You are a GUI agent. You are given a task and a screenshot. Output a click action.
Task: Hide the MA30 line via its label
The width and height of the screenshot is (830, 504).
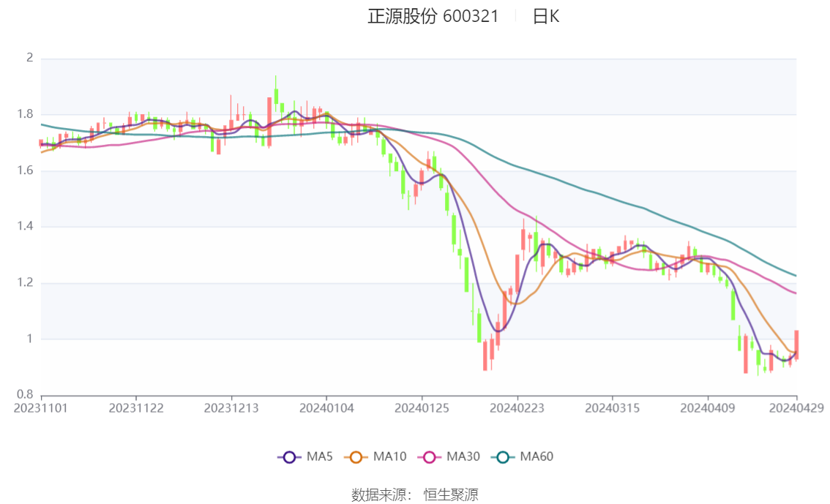463,456
